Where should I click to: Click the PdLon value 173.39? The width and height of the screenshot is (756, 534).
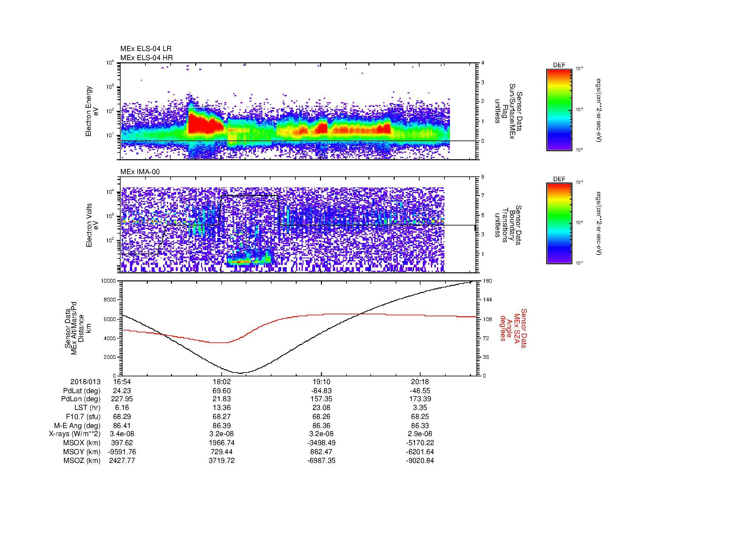coord(420,399)
